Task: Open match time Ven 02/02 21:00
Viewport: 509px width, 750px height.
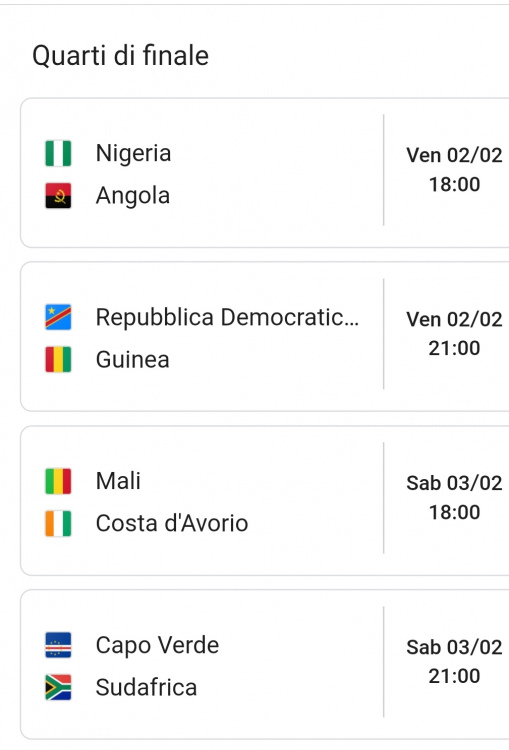Action: pos(454,334)
